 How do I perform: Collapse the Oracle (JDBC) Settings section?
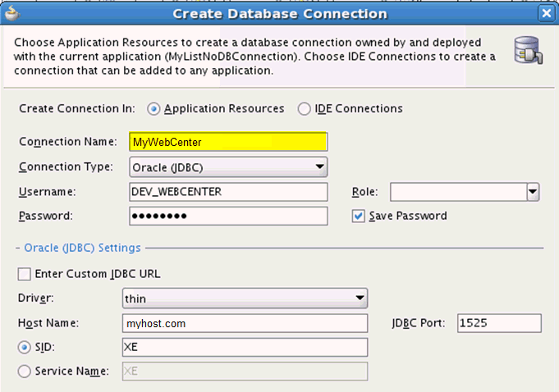(x=17, y=248)
